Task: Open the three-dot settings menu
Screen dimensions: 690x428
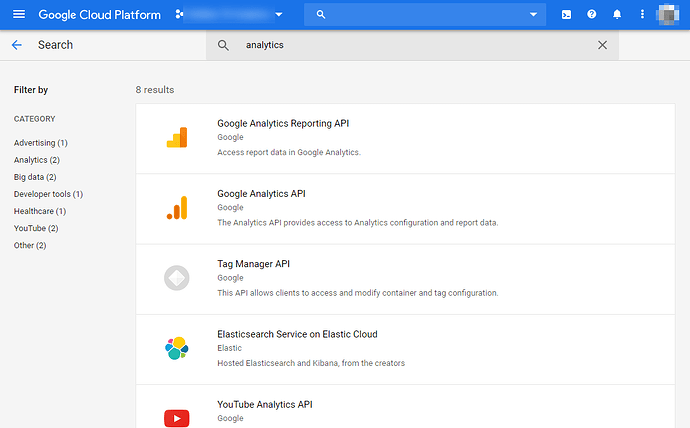Action: (643, 15)
